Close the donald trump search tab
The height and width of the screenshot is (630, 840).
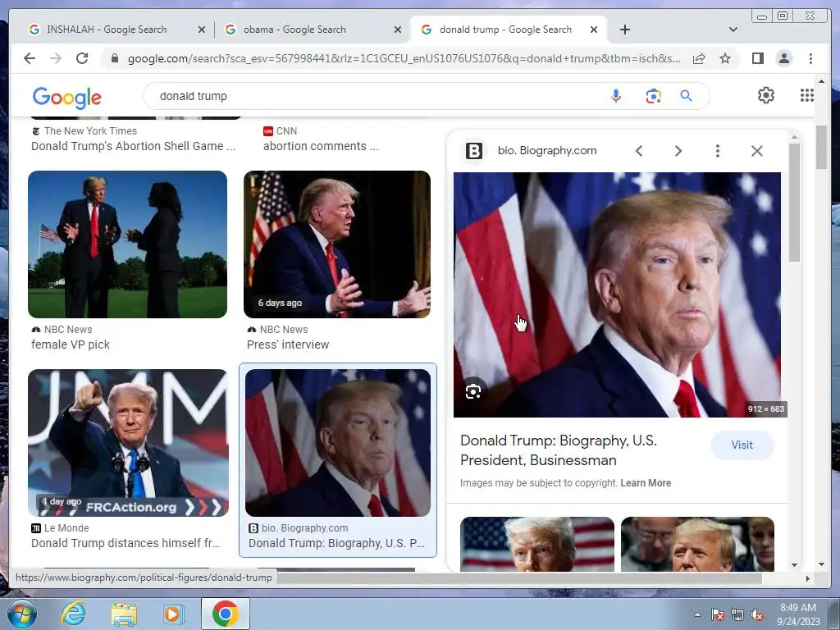[x=594, y=30]
